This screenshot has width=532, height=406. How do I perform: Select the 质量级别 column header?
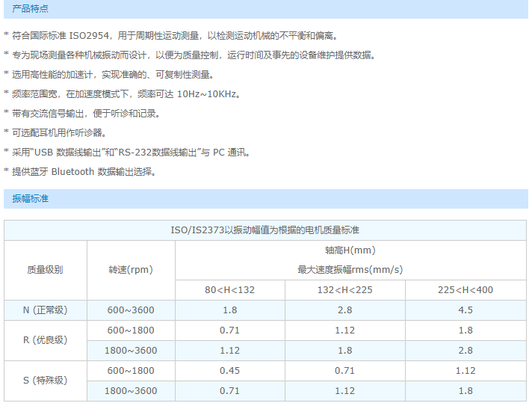coord(45,270)
